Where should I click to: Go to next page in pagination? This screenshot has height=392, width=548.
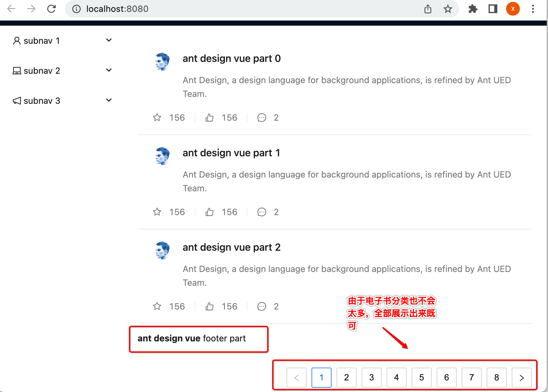[522, 378]
